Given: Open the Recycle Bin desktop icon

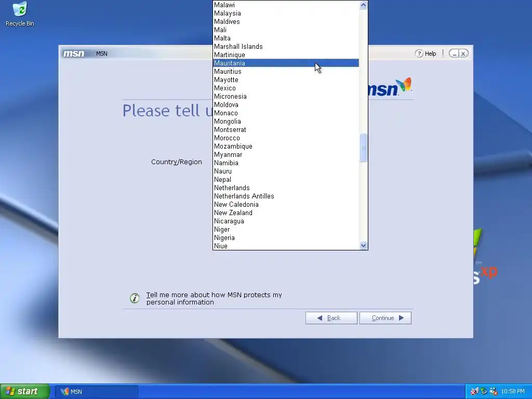Looking at the screenshot, I should click(20, 14).
